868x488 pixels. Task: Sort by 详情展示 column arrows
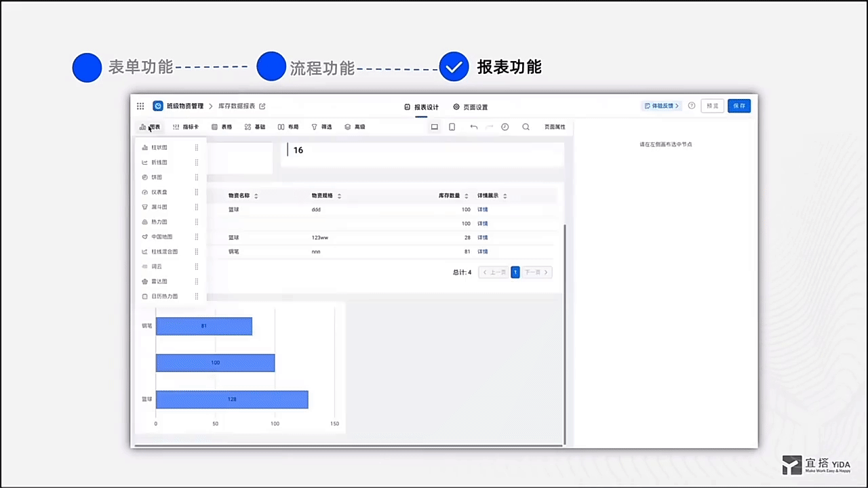[505, 196]
